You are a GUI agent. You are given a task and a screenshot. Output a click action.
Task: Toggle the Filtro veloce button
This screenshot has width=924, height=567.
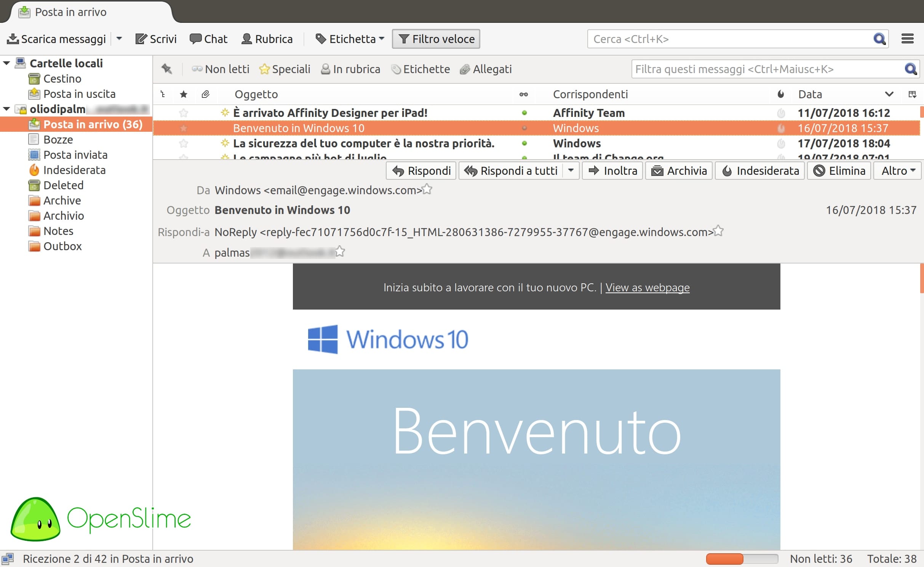click(436, 39)
